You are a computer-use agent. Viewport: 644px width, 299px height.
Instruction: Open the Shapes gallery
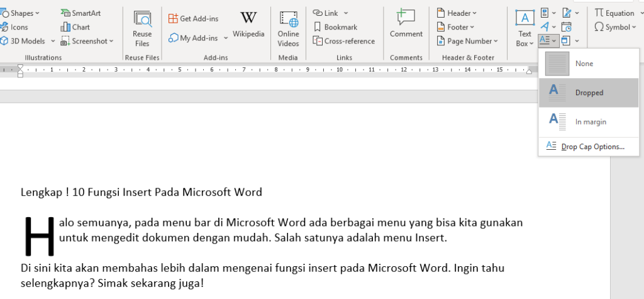point(19,13)
